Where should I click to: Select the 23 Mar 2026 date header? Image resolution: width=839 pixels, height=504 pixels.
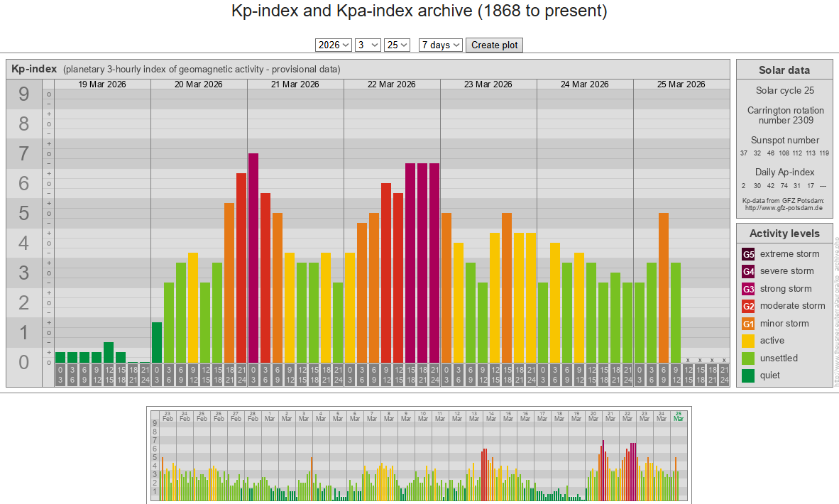point(488,84)
